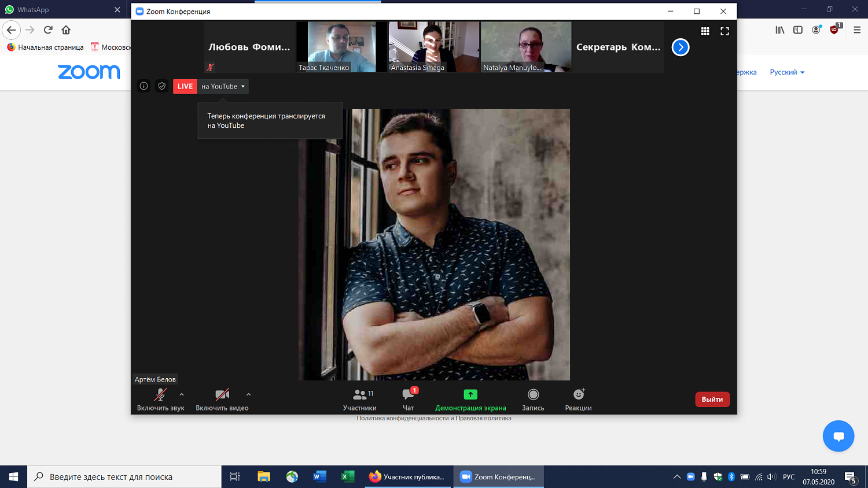Switch to Firefox Участник публика... taskbar item
Viewport: 868px width, 488px height.
[408, 477]
